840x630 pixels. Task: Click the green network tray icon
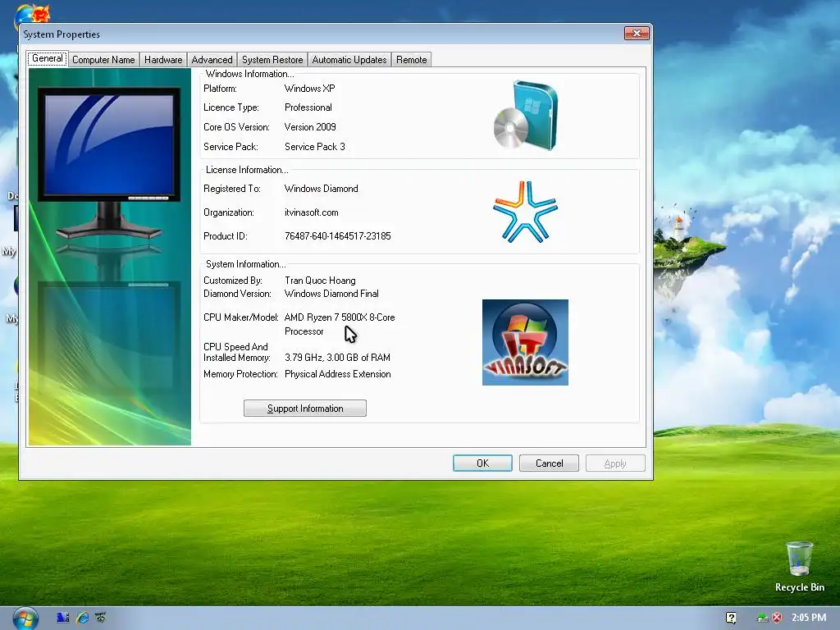click(x=762, y=618)
